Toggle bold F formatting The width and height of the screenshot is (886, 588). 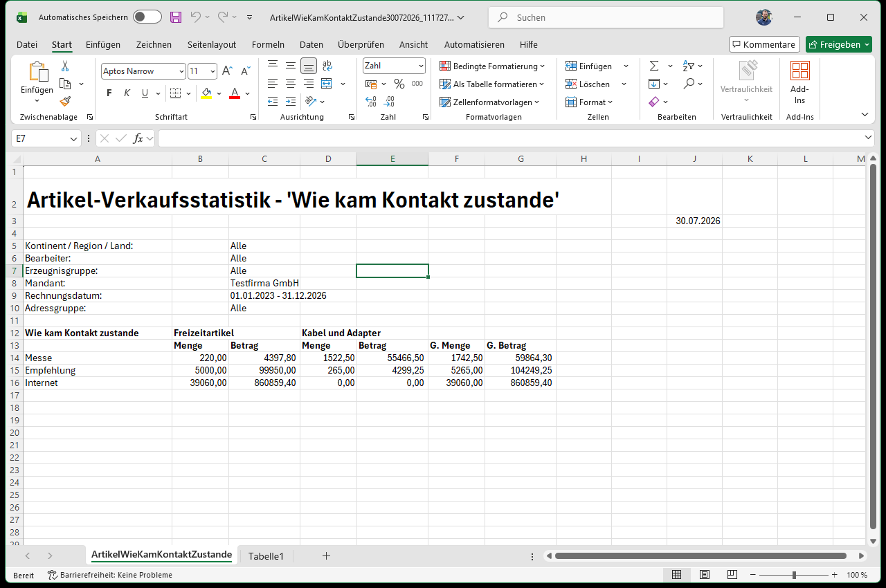(x=109, y=93)
